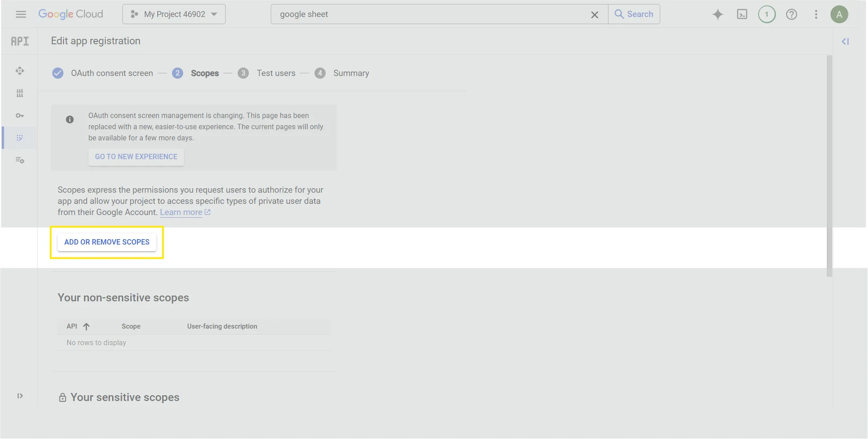Activate Cloud Shell terminal icon
The image size is (868, 439).
point(742,14)
